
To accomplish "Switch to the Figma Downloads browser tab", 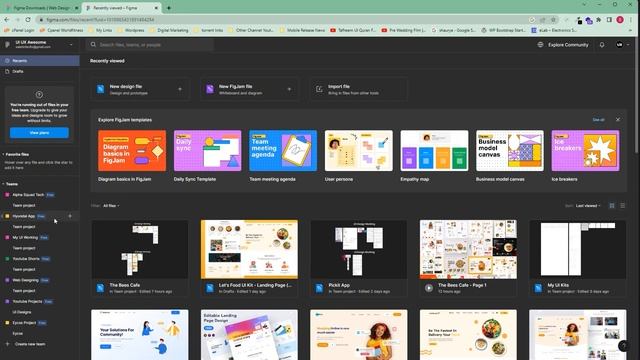I will tap(41, 8).
